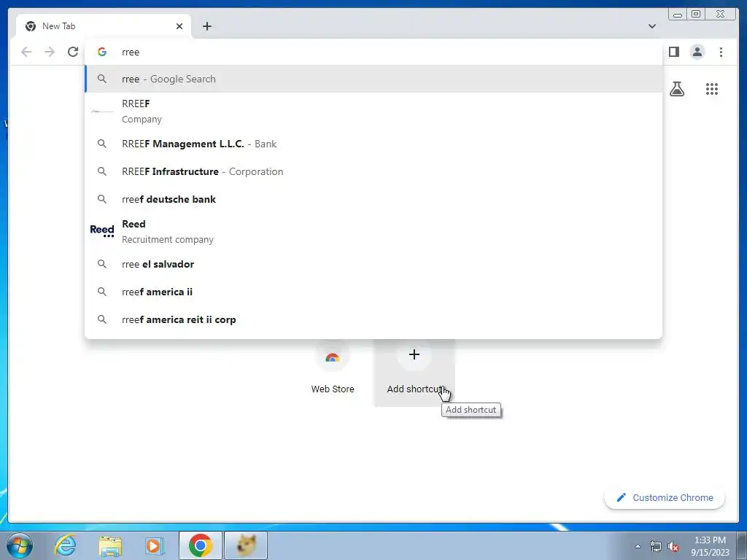Click the browser back arrow

coord(26,52)
